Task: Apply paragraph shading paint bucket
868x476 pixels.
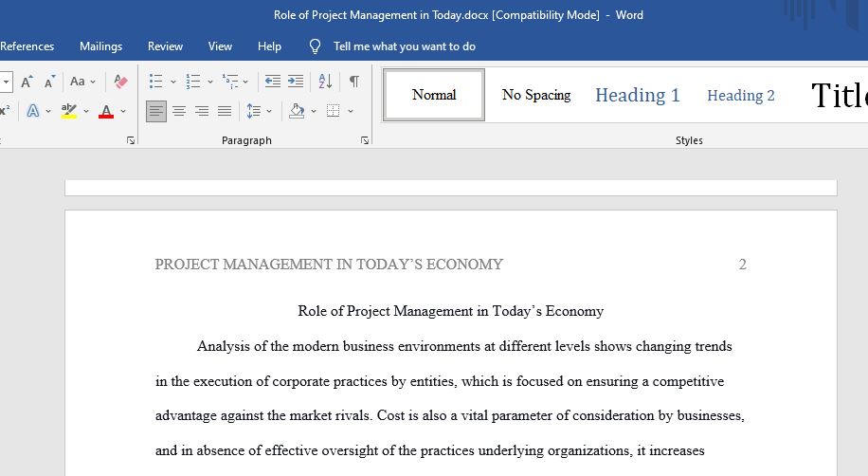Action: point(298,111)
